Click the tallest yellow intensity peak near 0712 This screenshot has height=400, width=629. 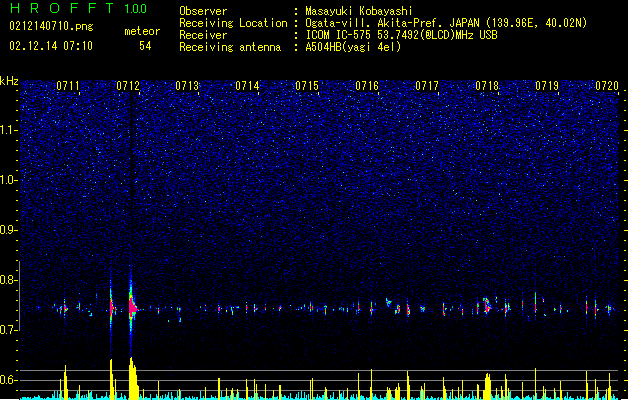click(133, 378)
